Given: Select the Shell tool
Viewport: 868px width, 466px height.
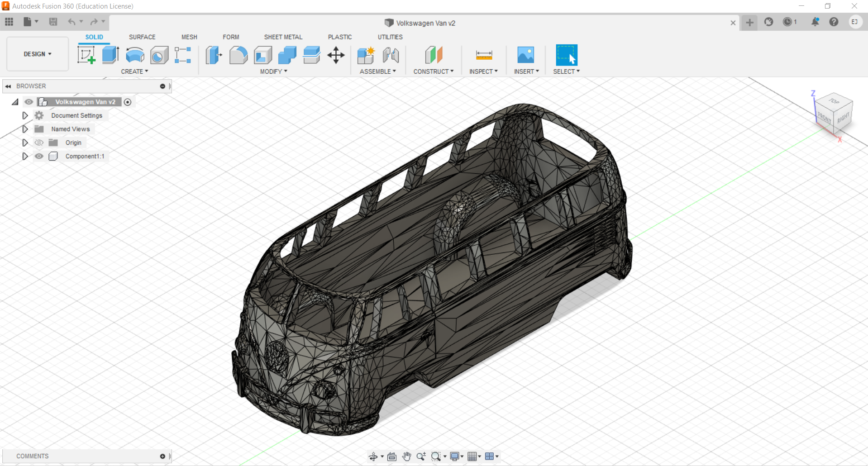Looking at the screenshot, I should pos(263,55).
